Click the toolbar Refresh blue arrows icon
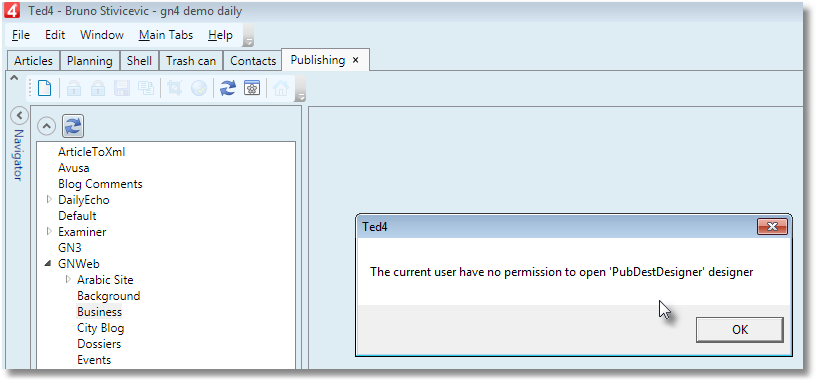The width and height of the screenshot is (817, 383). (228, 89)
